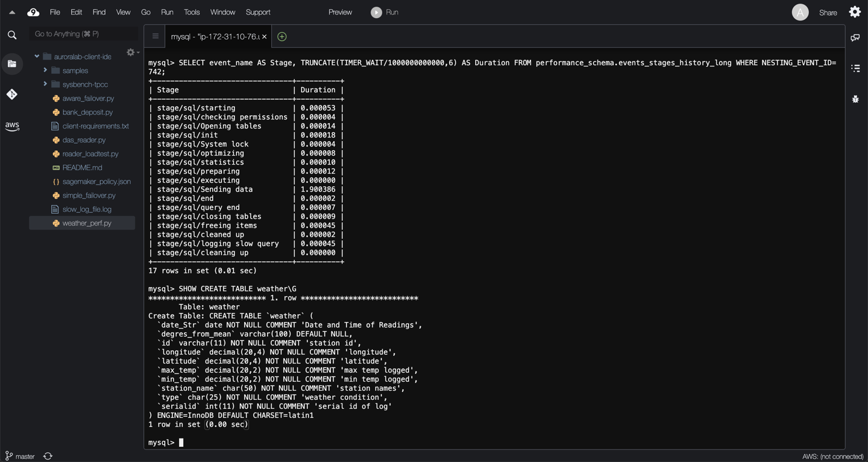Open the Outline panel icon

[x=855, y=68]
